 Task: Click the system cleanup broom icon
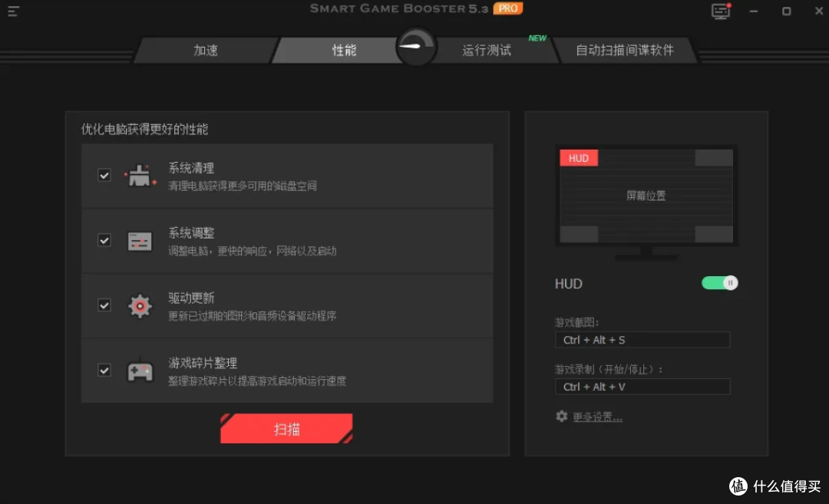click(x=140, y=176)
